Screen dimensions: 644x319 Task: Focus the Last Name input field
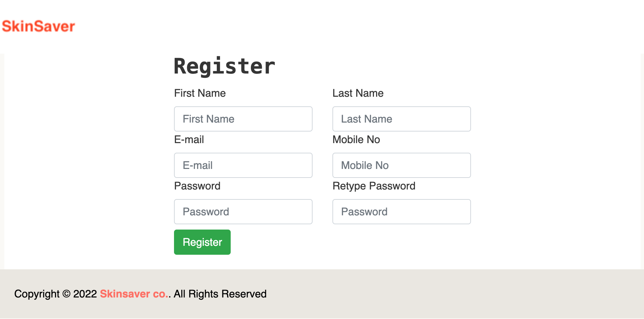pos(401,119)
